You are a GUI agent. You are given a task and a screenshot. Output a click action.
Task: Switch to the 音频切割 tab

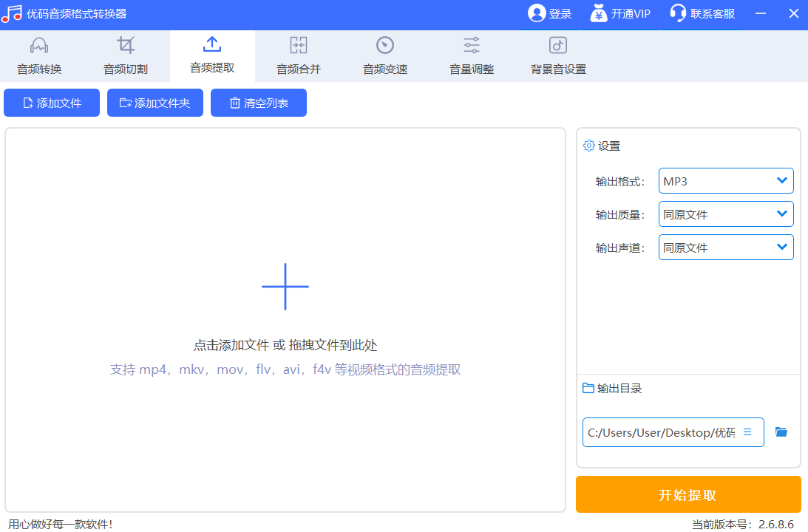click(x=125, y=55)
